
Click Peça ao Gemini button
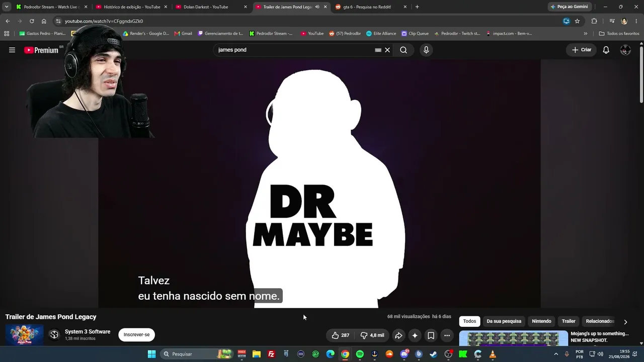click(x=570, y=7)
